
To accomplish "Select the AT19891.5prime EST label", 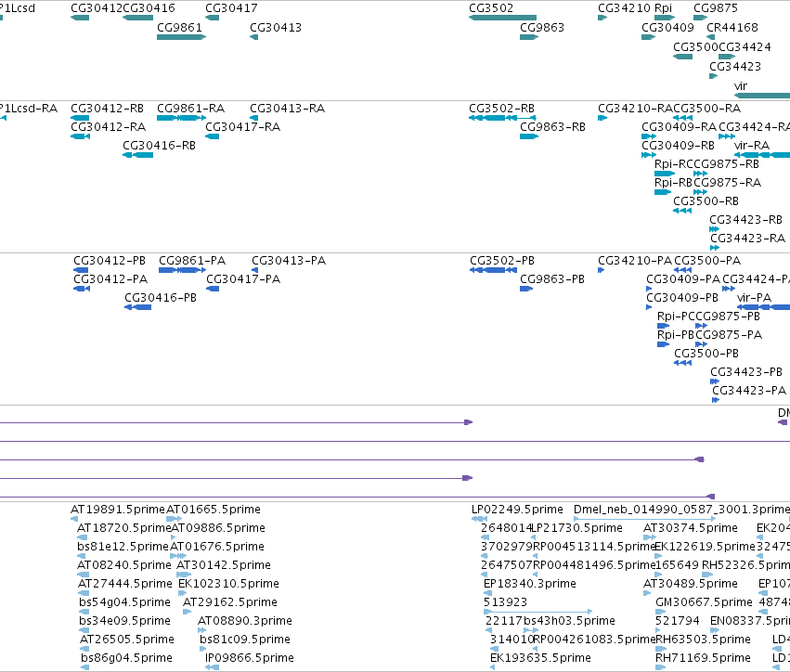I will [118, 510].
